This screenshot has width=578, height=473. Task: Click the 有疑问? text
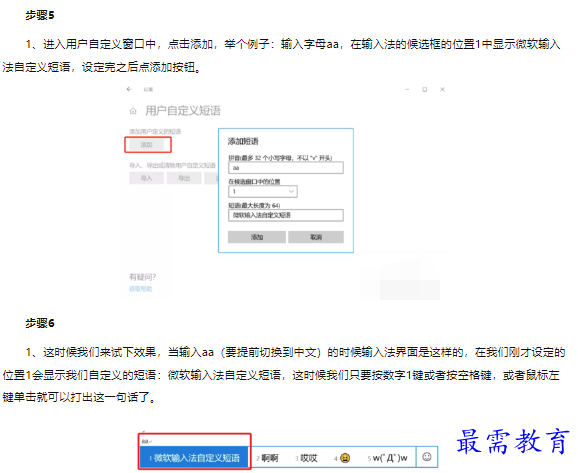tap(142, 277)
